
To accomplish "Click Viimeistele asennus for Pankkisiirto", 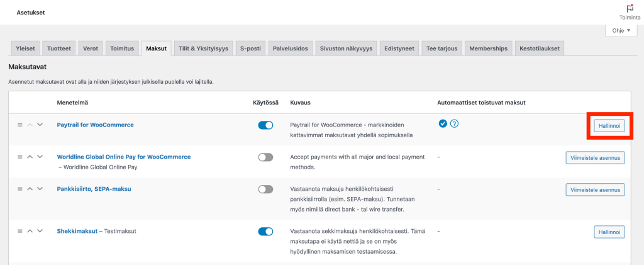I will click(595, 189).
